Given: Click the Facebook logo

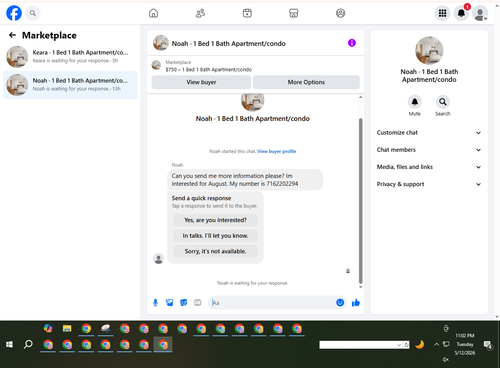Looking at the screenshot, I should pyautogui.click(x=14, y=13).
